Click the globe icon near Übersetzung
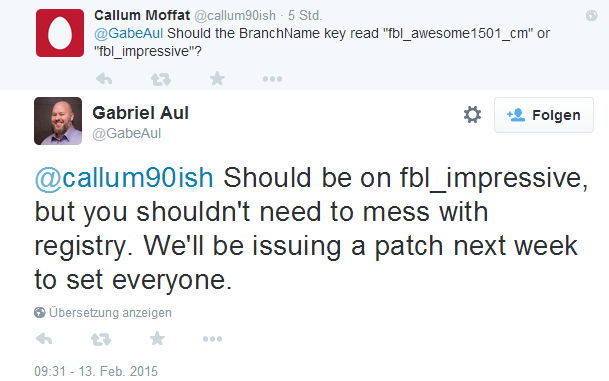 click(40, 312)
